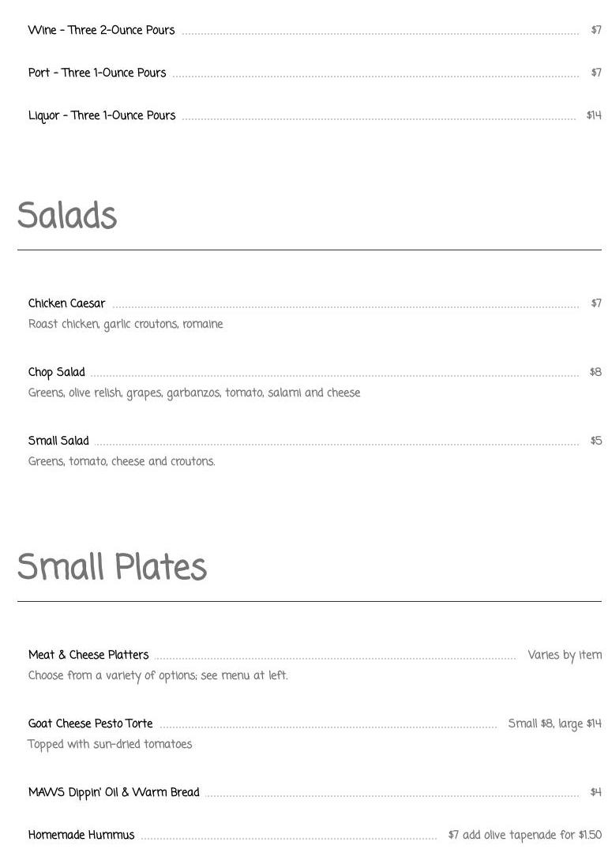The height and width of the screenshot is (868, 608).
Task: Select the Chicken Caesar menu item
Action: pyautogui.click(x=66, y=303)
